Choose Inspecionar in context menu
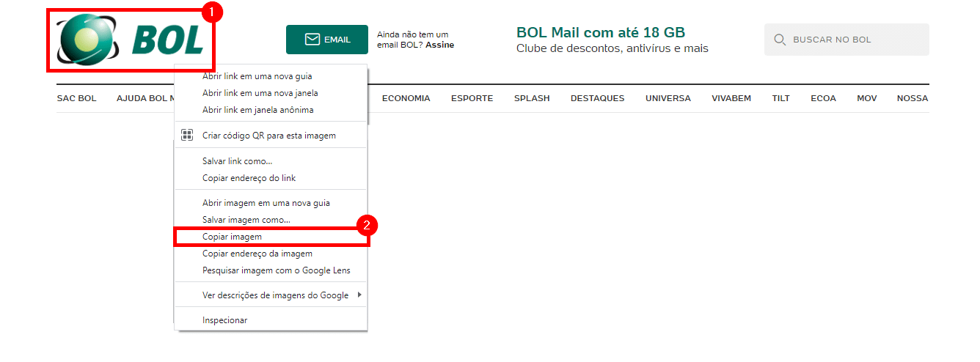Viewport: 980px width, 362px height. pyautogui.click(x=271, y=320)
